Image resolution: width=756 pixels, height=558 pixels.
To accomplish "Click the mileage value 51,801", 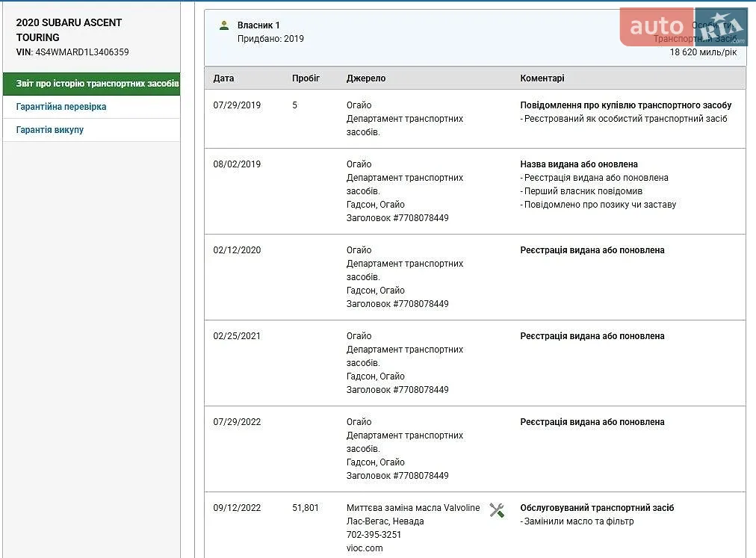I will tap(306, 507).
